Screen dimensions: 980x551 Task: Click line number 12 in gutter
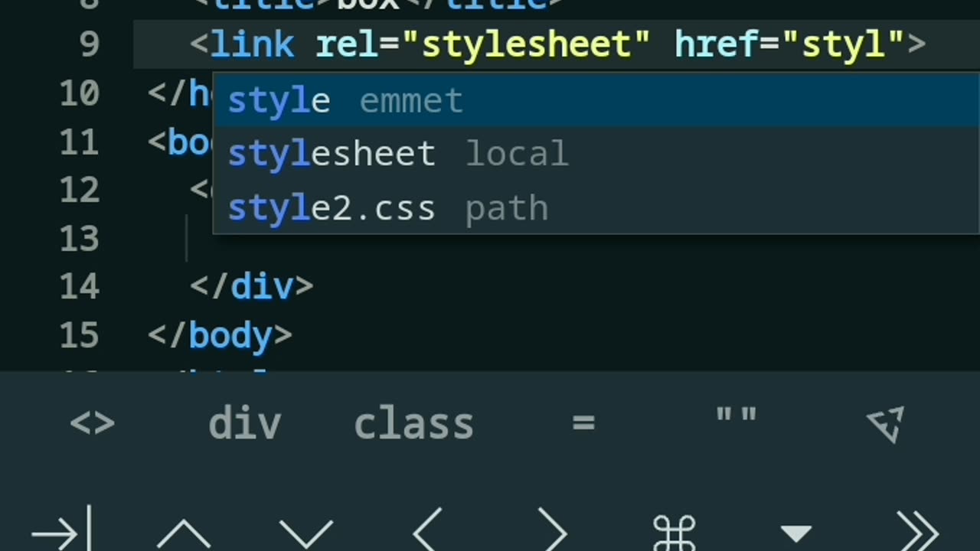click(x=79, y=190)
